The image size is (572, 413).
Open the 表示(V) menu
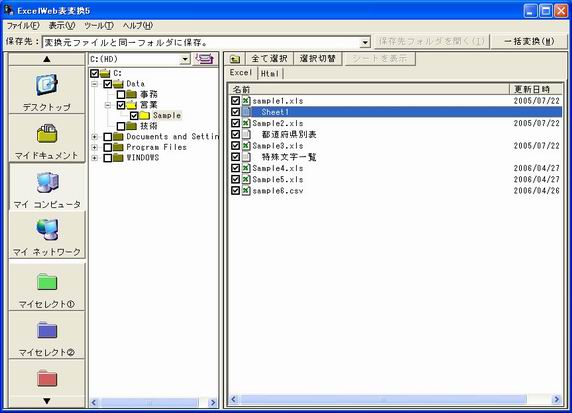[x=62, y=26]
